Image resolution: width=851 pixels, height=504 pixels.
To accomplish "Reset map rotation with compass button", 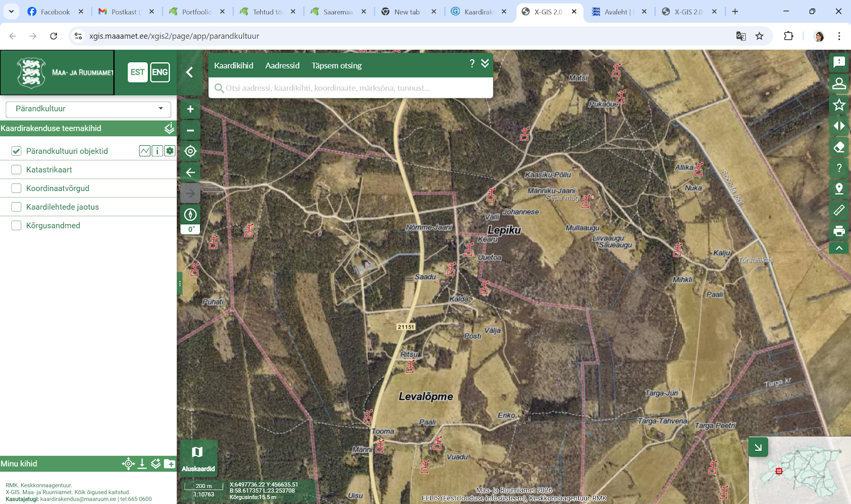I will (190, 215).
